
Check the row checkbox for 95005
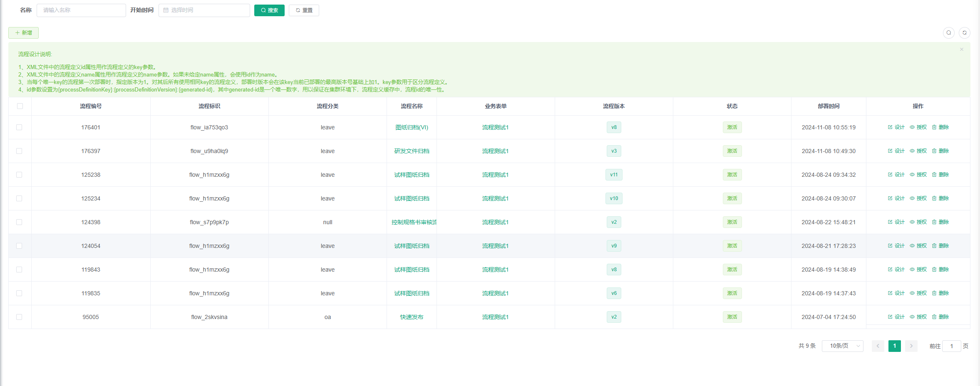(x=19, y=317)
